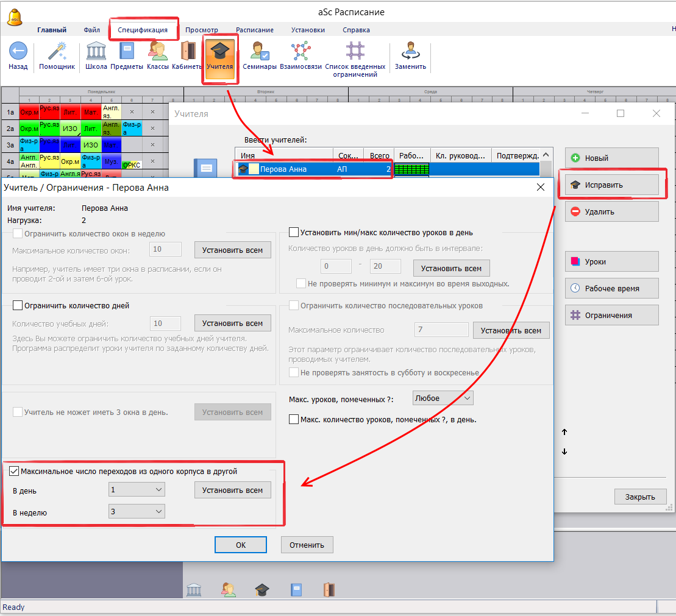The image size is (676, 616).
Task: Open the Помощник wizard tool
Action: [57, 51]
